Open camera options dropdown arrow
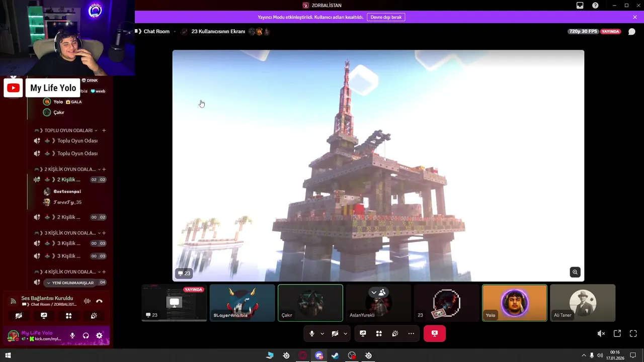This screenshot has height=362, width=644. pos(345,333)
